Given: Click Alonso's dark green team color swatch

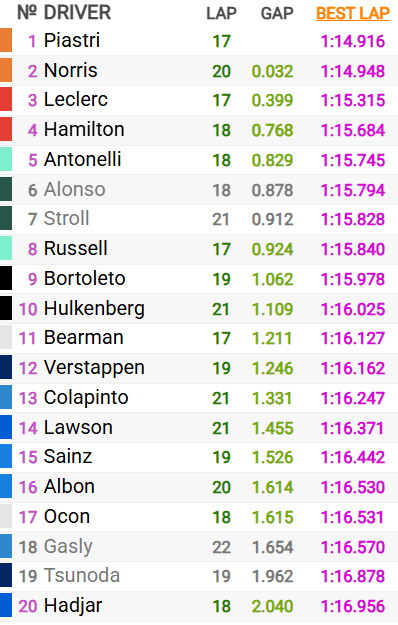Looking at the screenshot, I should 6,189.
